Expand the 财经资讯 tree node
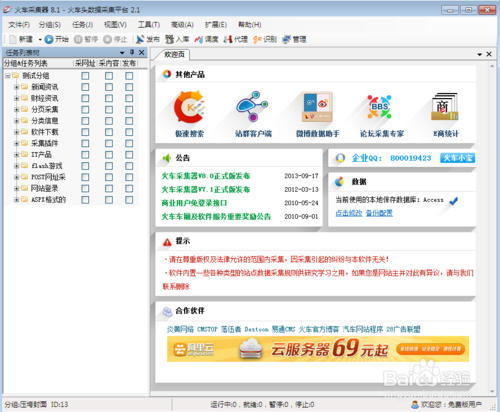This screenshot has width=500, height=412. pyautogui.click(x=16, y=98)
